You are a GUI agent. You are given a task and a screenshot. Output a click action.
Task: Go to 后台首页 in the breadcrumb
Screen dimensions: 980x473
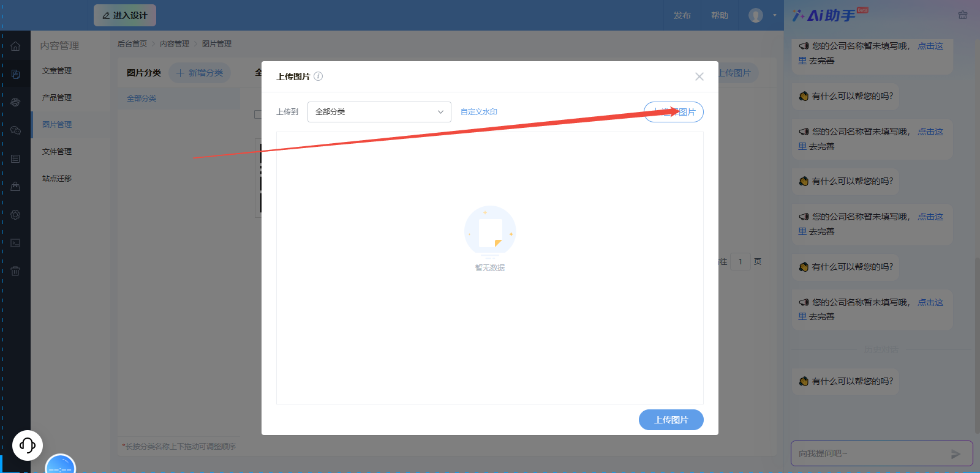tap(132, 44)
